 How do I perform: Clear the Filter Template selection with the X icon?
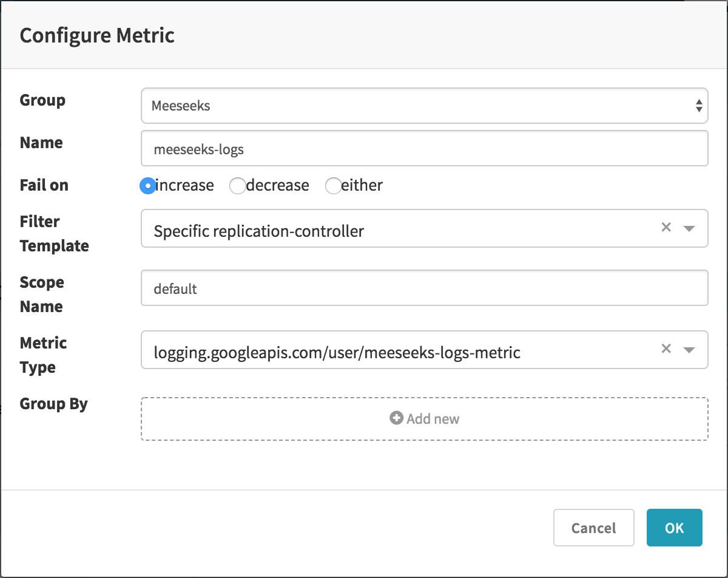[666, 227]
